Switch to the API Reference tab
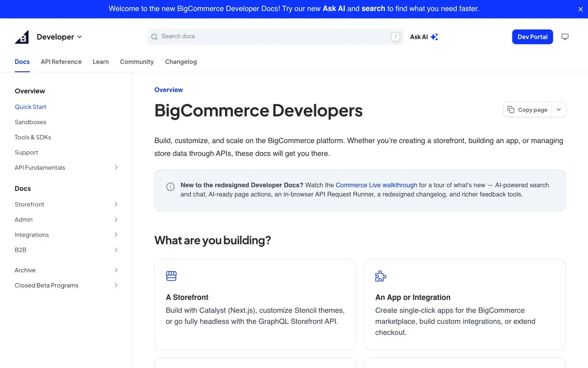 tap(61, 62)
